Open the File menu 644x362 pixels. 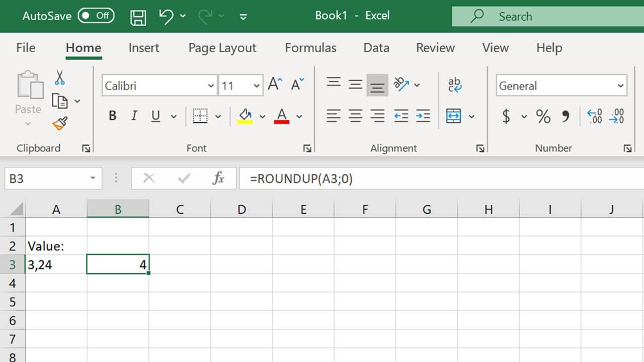point(25,48)
